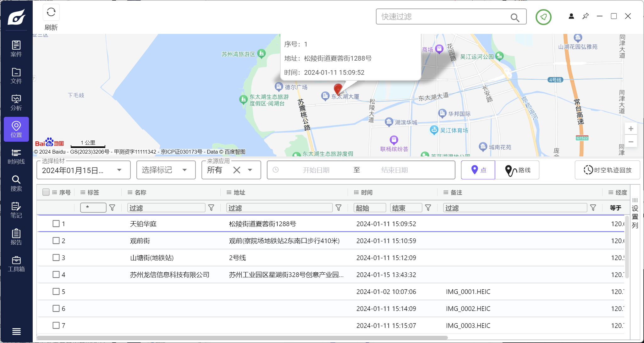Click the filter funnel for 名称 column
Viewport: 644px width, 343px height.
211,208
